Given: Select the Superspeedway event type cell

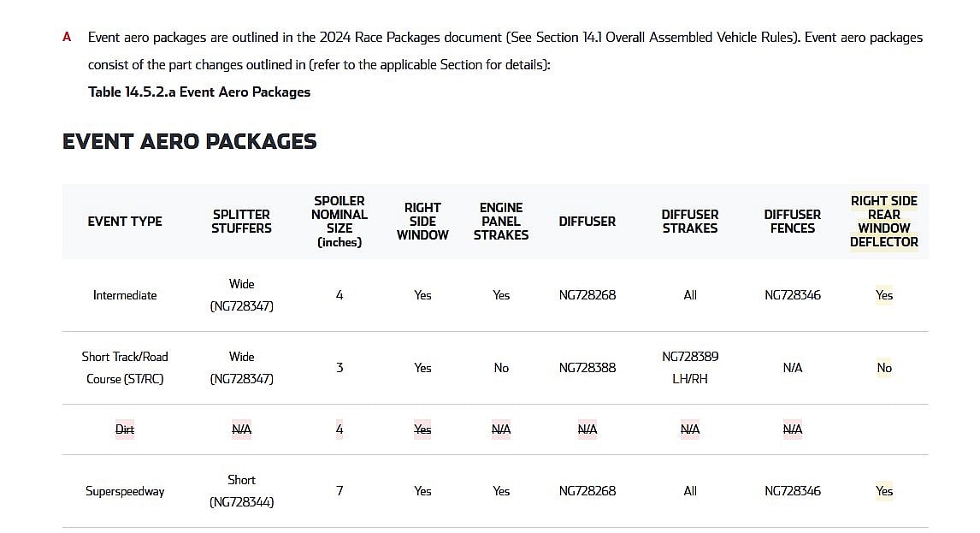Looking at the screenshot, I should 125,491.
